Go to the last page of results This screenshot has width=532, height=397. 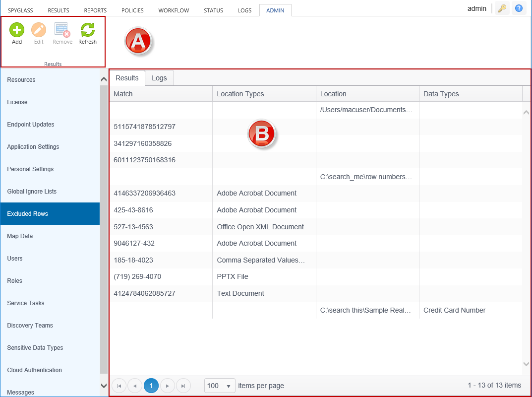(x=183, y=386)
